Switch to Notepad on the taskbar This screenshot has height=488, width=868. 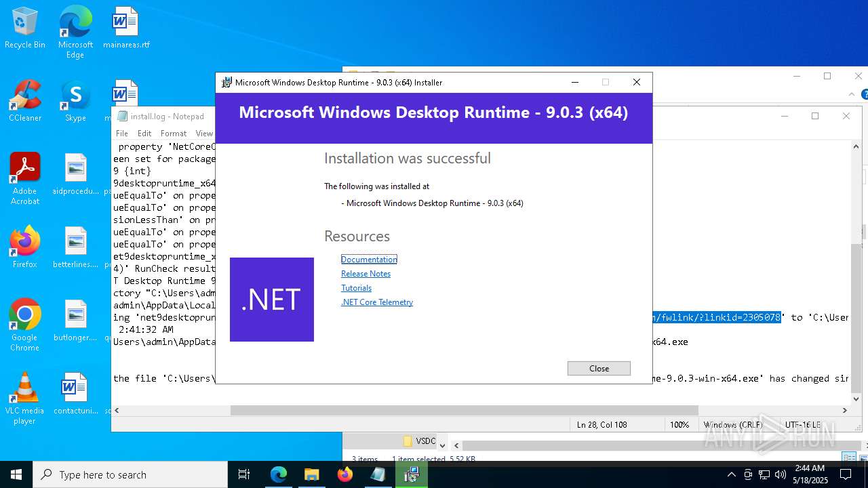[x=378, y=474]
